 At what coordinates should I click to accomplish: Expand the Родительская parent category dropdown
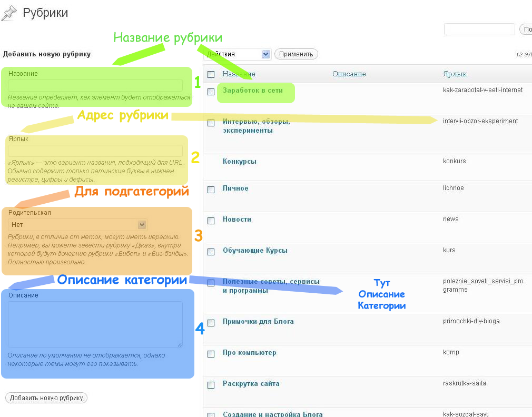click(x=78, y=225)
